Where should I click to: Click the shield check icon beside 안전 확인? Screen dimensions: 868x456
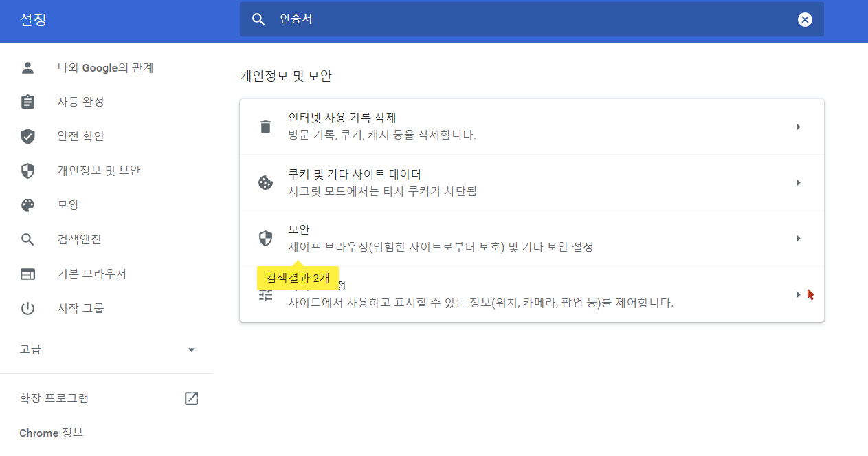click(x=27, y=136)
